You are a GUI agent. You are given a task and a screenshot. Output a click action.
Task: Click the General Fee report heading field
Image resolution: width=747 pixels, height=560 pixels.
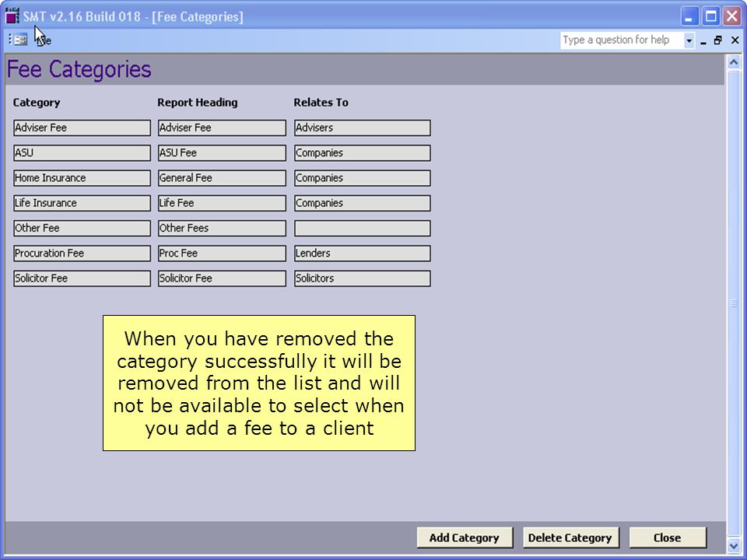222,178
